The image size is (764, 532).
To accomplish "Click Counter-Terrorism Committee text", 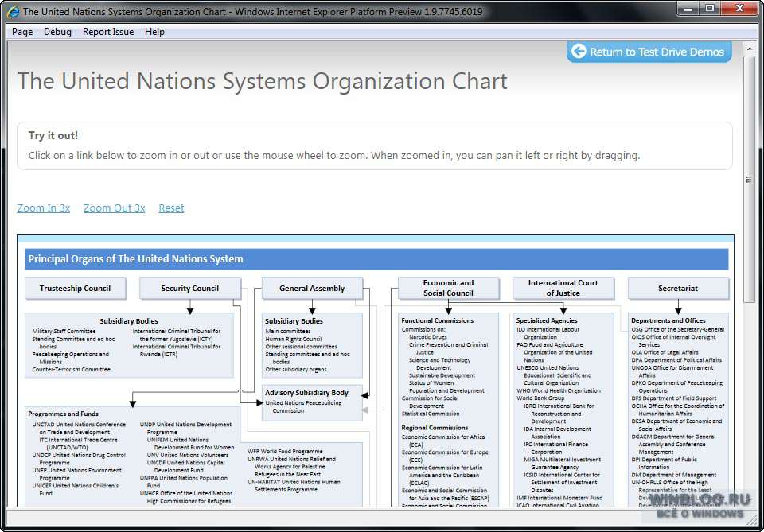I will [71, 370].
